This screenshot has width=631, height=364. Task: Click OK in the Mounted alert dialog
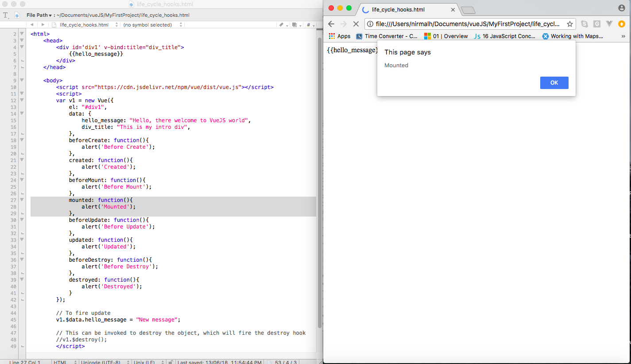pyautogui.click(x=554, y=83)
